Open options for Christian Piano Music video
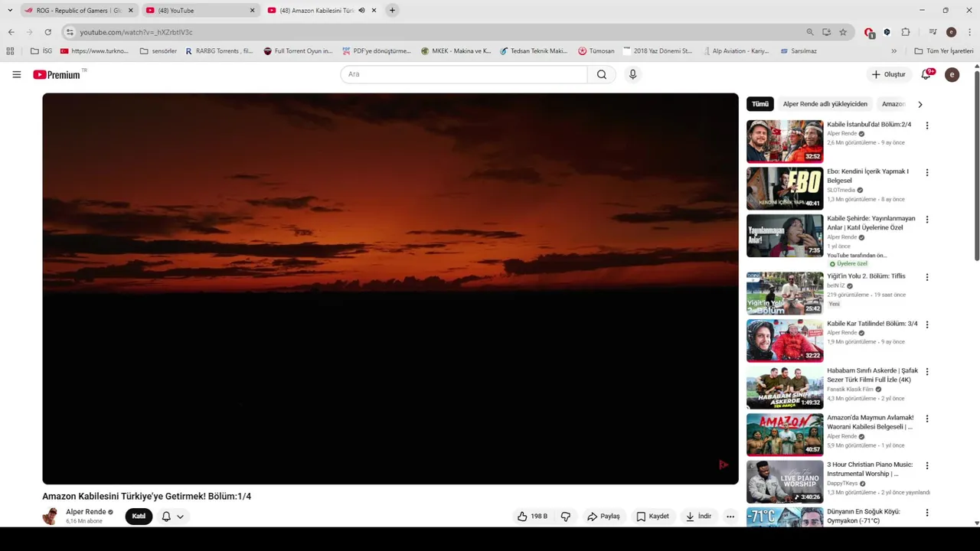This screenshot has height=551, width=980. 926,465
